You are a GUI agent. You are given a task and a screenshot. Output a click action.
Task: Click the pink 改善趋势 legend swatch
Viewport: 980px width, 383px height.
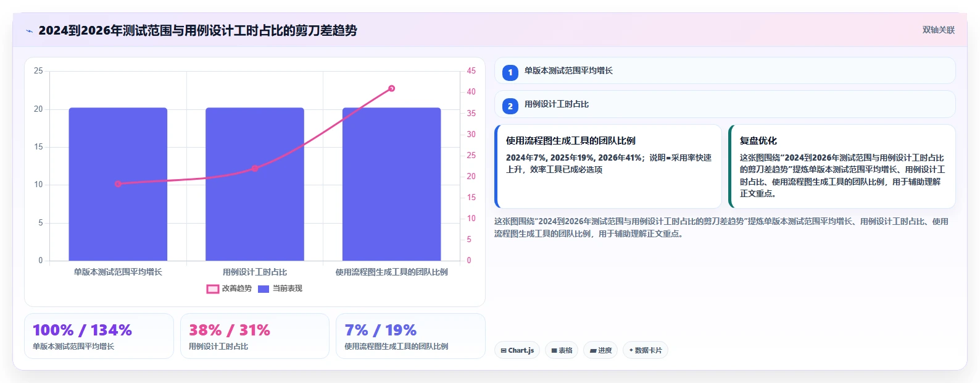212,289
